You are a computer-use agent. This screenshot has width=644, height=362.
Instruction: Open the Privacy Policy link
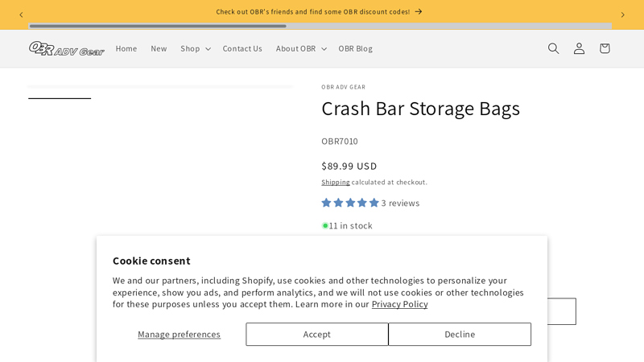[x=399, y=304]
